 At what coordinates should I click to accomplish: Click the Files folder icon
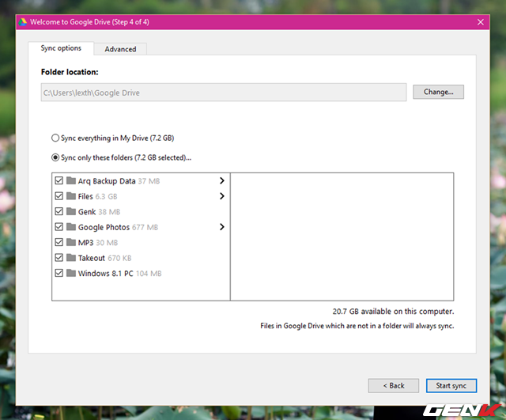tap(71, 196)
